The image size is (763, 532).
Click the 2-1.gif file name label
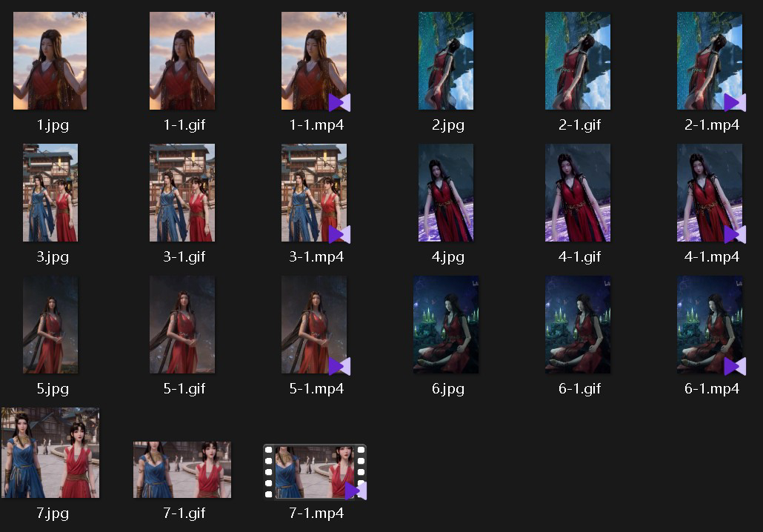pos(579,125)
